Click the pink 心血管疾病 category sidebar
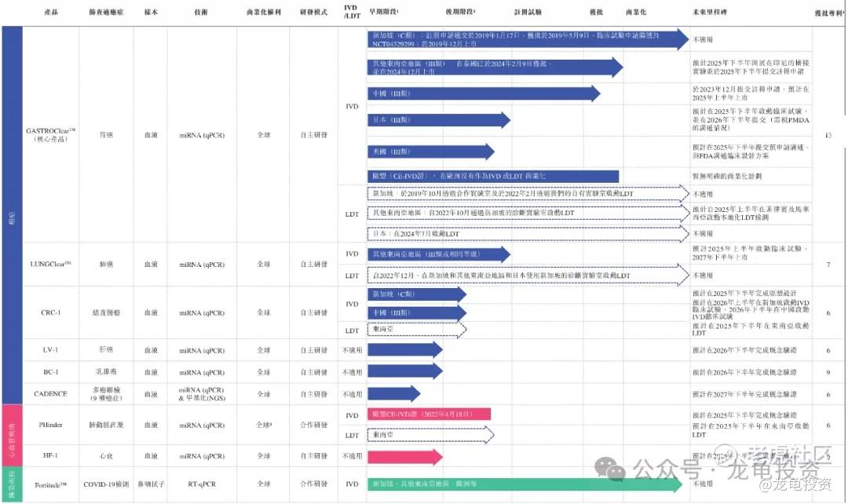 pyautogui.click(x=12, y=436)
